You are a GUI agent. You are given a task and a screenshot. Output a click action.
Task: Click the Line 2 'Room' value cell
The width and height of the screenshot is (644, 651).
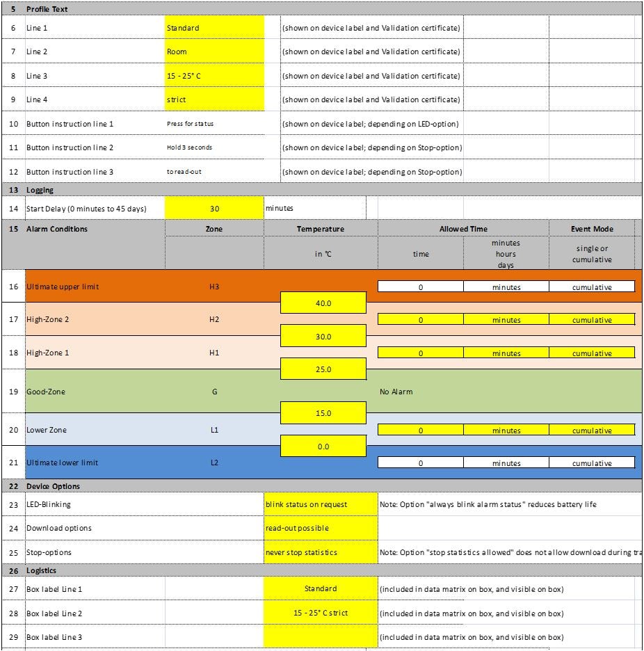coord(214,52)
